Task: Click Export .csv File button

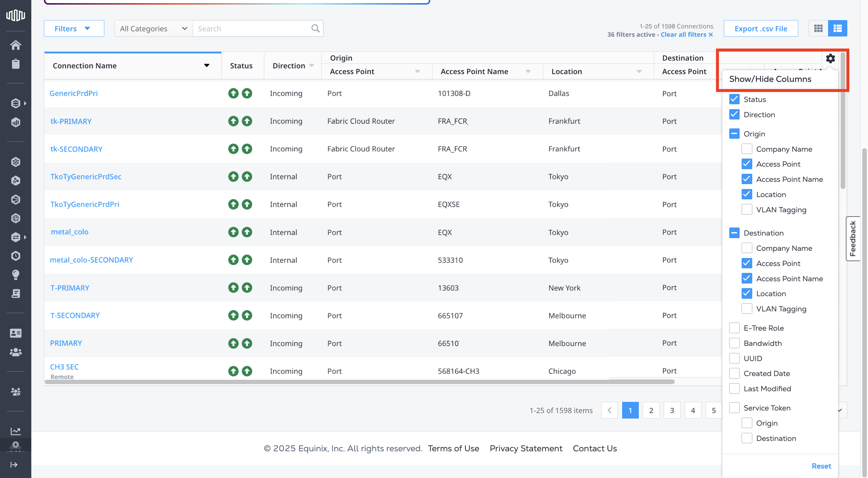Action: click(761, 29)
